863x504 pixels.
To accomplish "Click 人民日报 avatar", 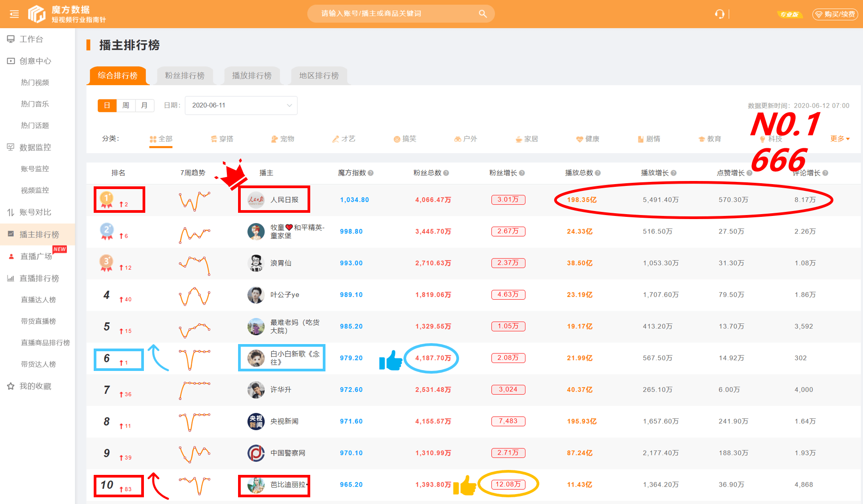I will click(256, 200).
